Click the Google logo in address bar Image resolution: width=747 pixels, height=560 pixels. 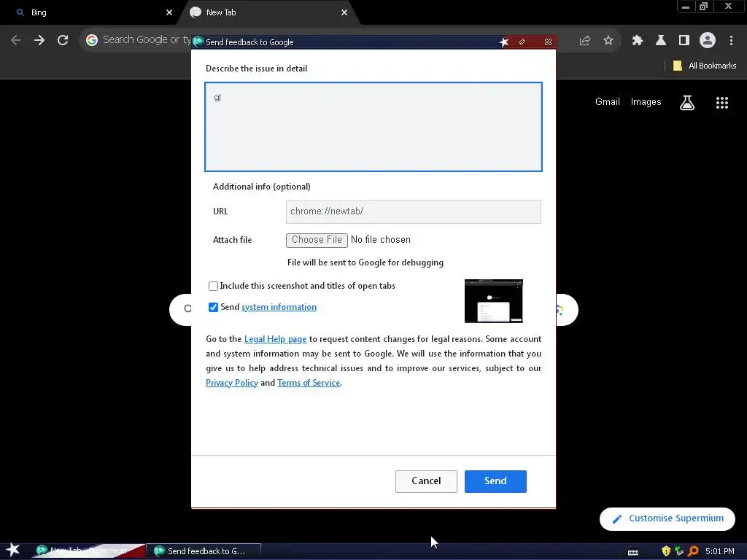pos(91,40)
